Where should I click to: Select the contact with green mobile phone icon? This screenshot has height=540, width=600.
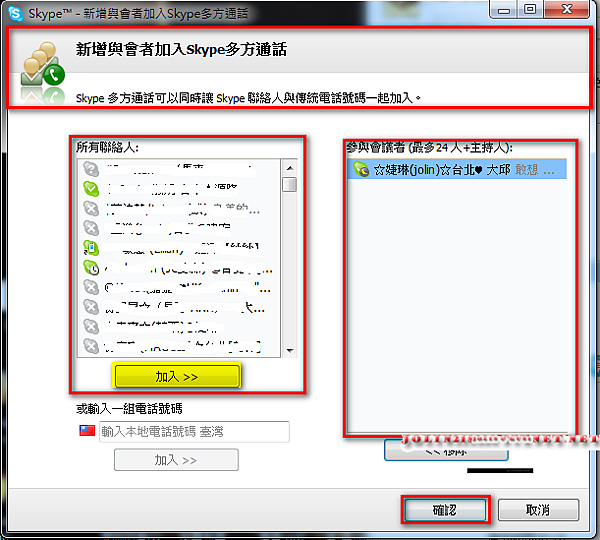pyautogui.click(x=179, y=248)
